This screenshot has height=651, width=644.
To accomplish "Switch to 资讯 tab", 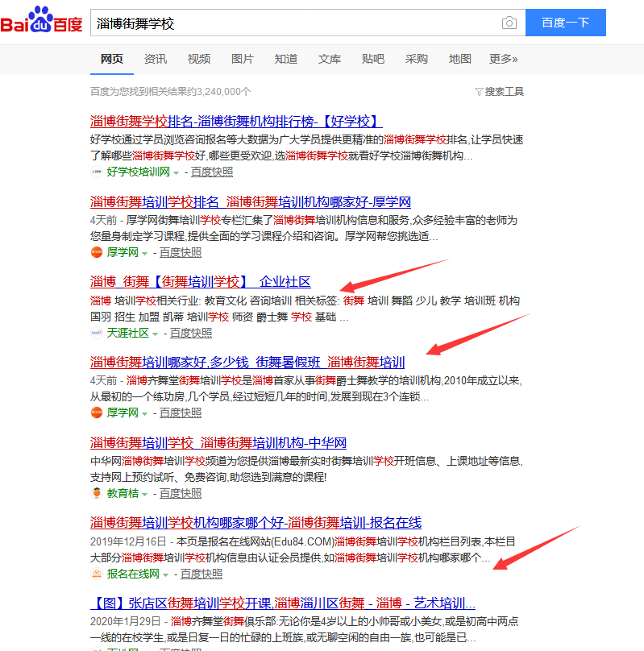I will coord(156,59).
